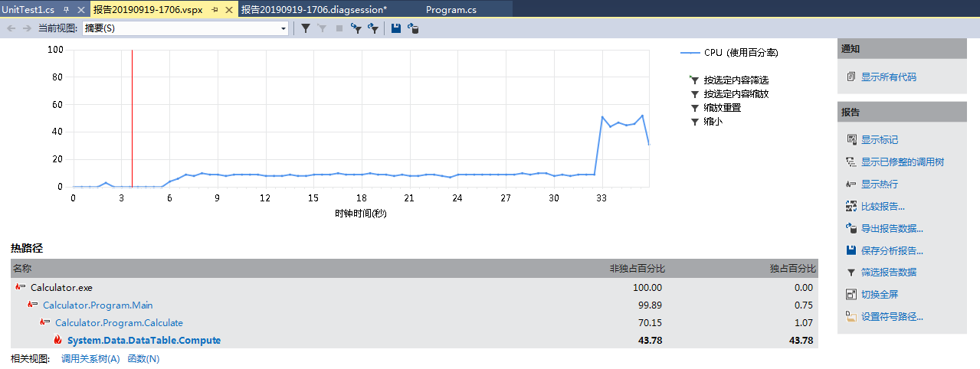Screen dimensions: 980x369
Task: Click the funnel icon beside 筛选报告数据
Action: [x=851, y=273]
